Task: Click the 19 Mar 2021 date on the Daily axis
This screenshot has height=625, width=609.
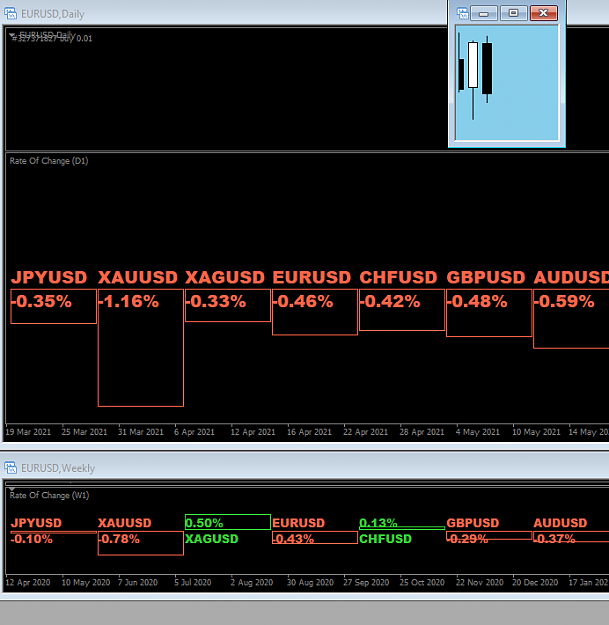Action: point(28,432)
